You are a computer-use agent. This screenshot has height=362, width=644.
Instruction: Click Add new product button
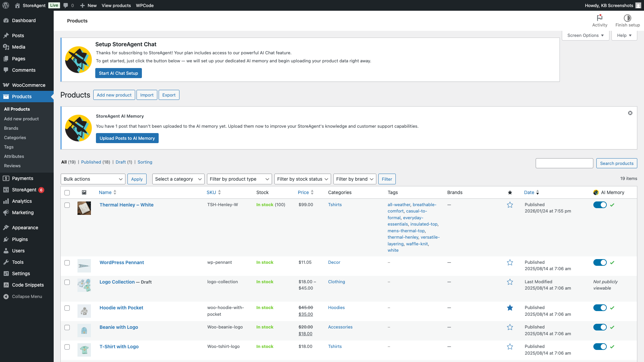[x=114, y=95]
